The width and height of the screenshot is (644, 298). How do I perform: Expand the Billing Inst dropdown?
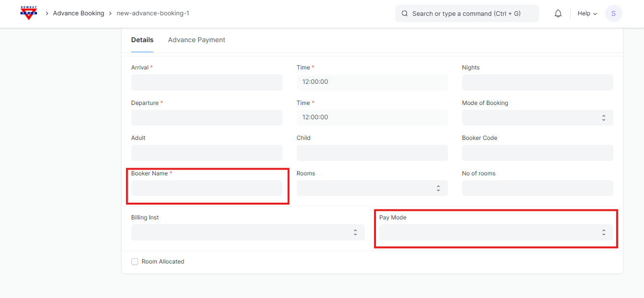click(247, 232)
